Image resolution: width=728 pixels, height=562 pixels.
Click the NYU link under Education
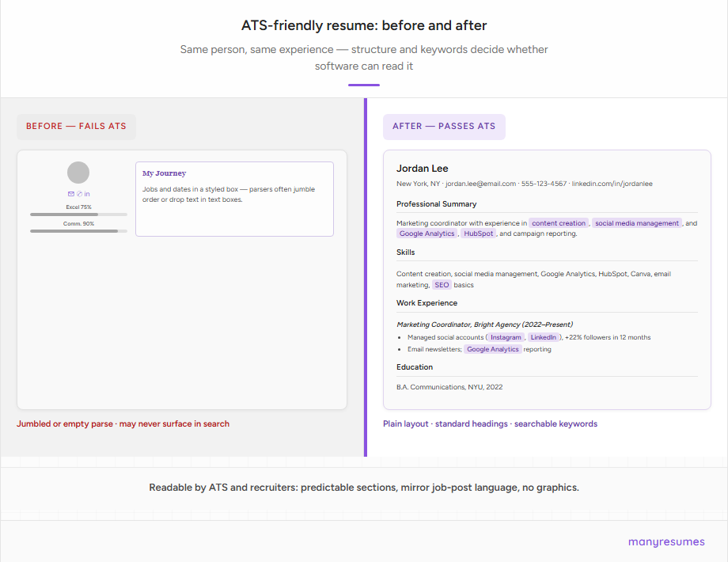pos(474,387)
